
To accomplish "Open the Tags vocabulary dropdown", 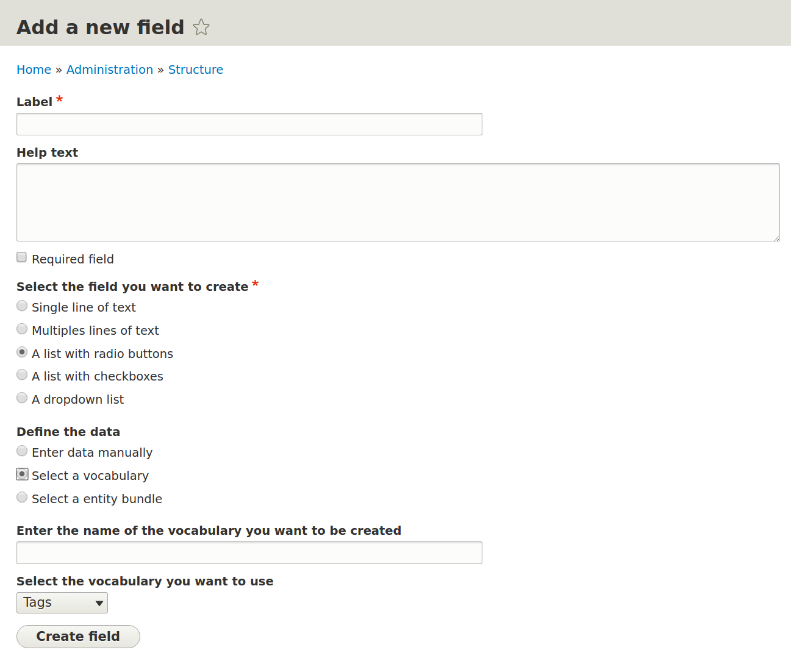I will point(62,602).
